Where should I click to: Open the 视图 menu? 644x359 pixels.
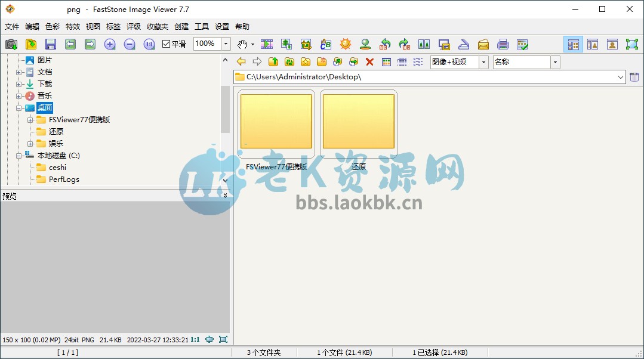(93, 27)
